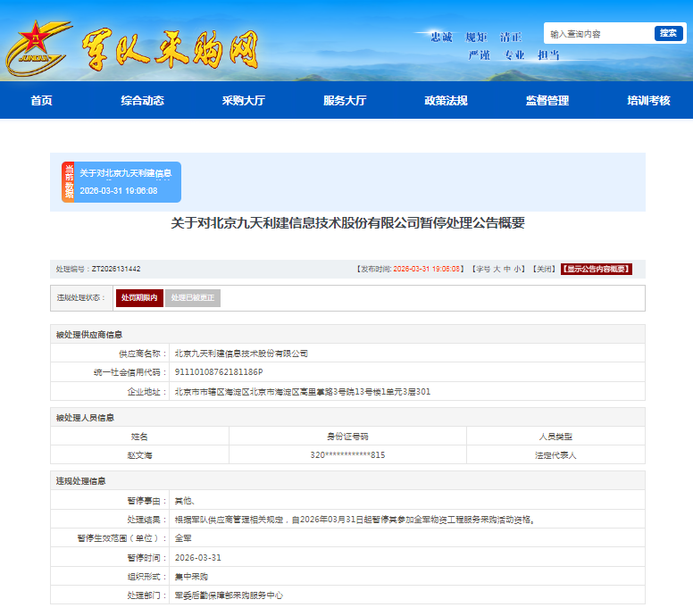Open the 培训考核 menu item
The width and height of the screenshot is (693, 616).
(x=648, y=101)
